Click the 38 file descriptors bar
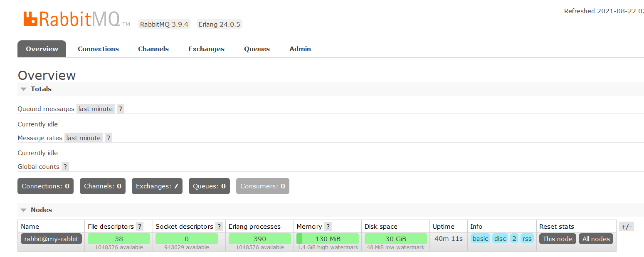The image size is (644, 257). pos(119,239)
